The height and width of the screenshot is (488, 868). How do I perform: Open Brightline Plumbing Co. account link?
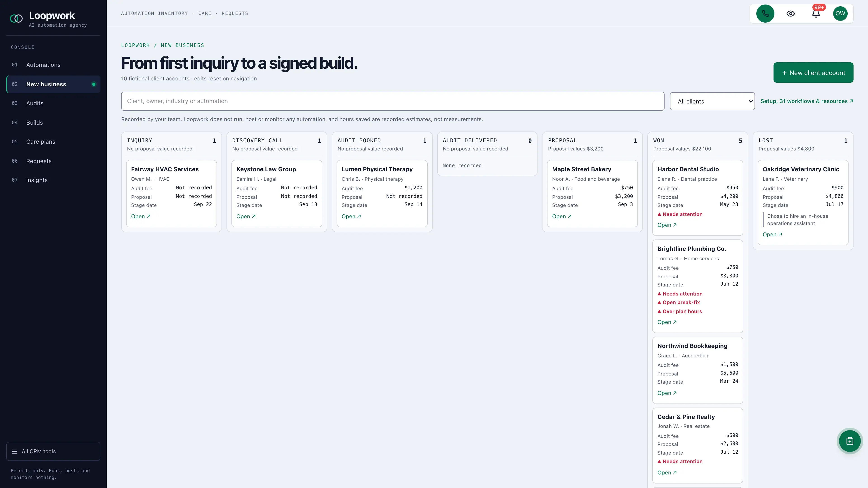[667, 322]
